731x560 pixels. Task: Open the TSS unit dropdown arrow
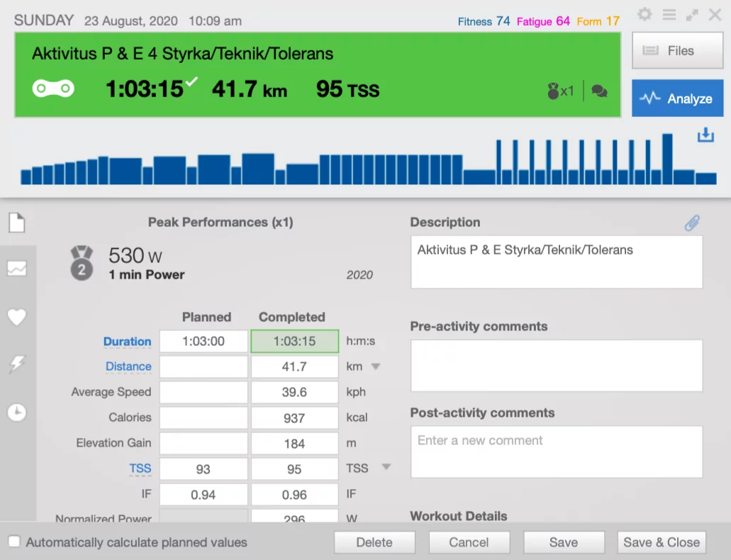click(x=386, y=466)
